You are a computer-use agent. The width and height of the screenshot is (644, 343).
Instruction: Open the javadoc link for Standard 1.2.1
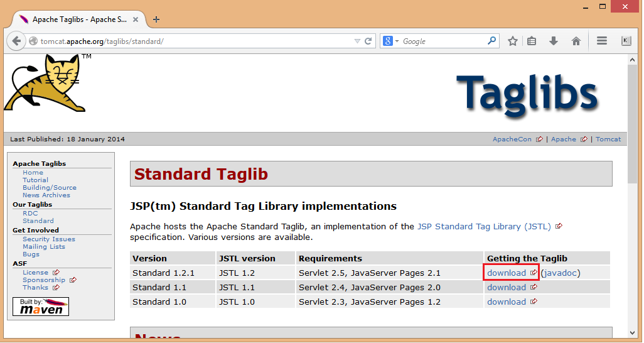[561, 273]
